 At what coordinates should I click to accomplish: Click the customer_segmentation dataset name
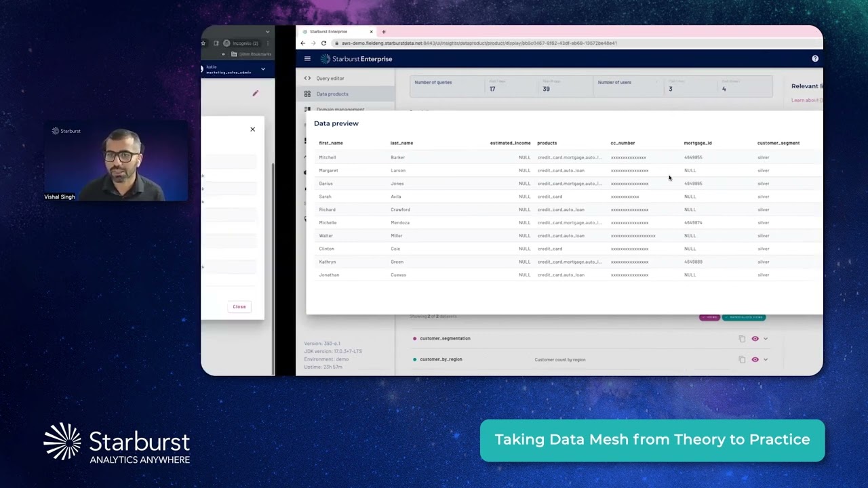[445, 338]
